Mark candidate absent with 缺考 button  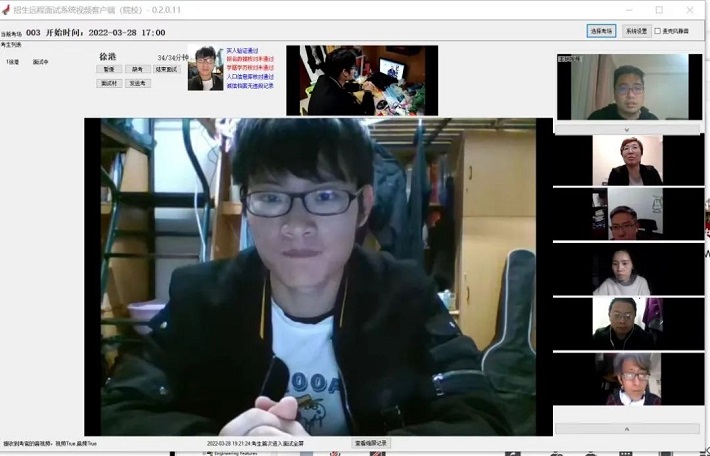[x=138, y=70]
